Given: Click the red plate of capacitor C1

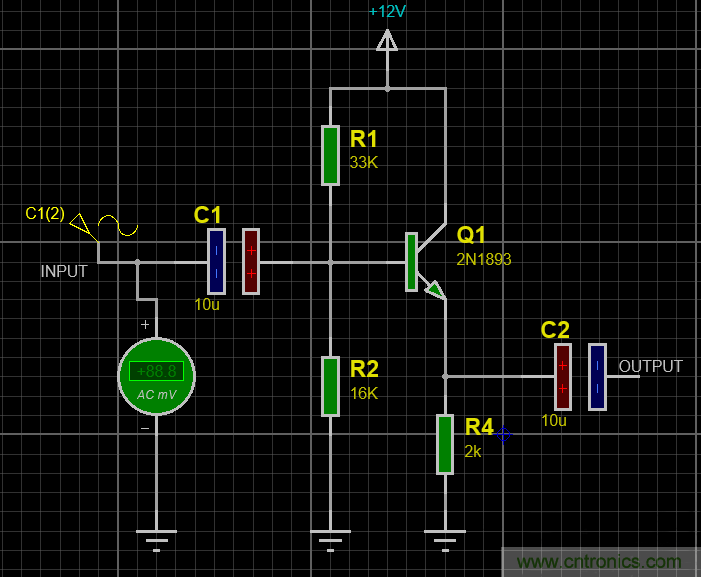Looking at the screenshot, I should [251, 261].
